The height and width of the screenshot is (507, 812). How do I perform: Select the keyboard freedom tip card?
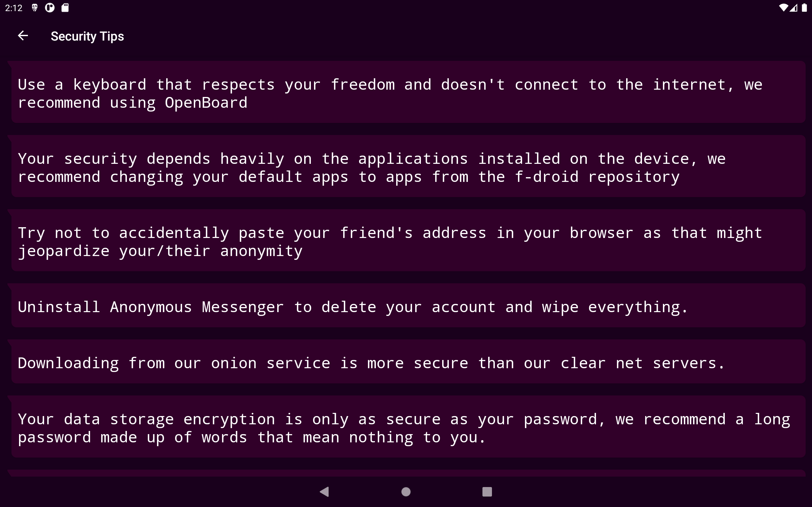408,92
